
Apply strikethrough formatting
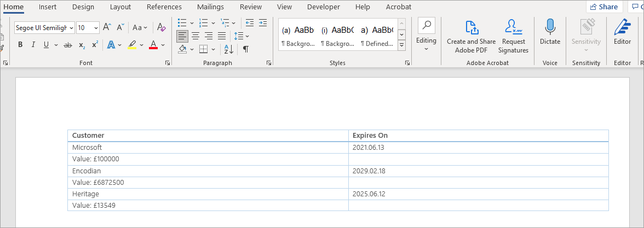68,45
